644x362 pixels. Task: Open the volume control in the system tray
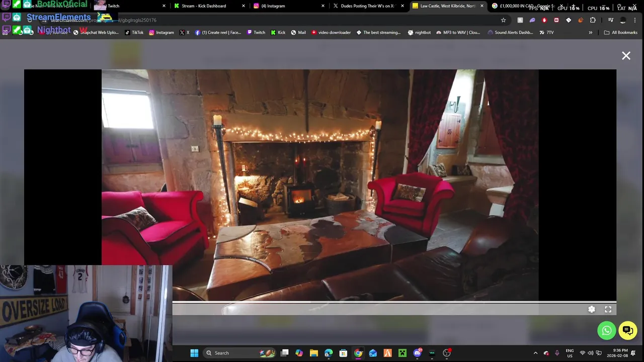point(591,353)
